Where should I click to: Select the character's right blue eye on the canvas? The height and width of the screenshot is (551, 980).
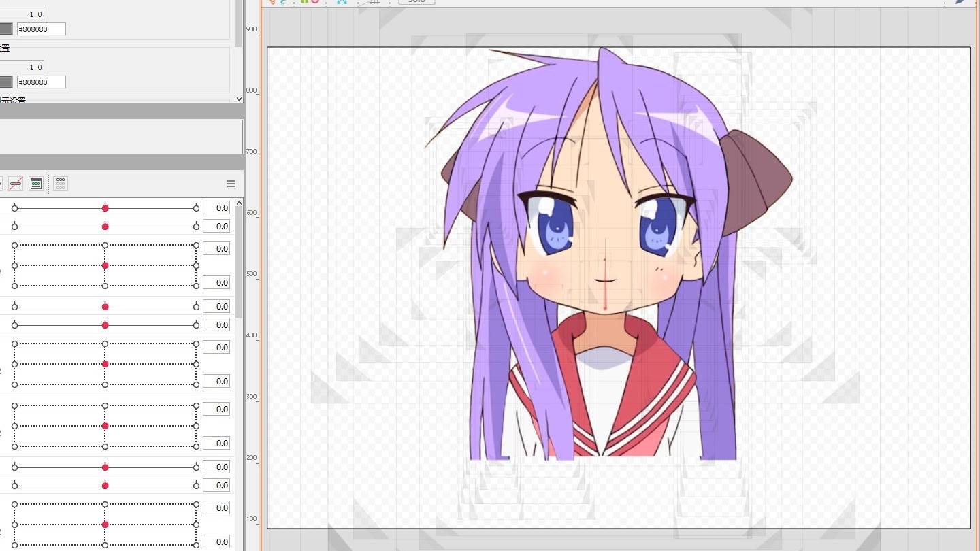pos(657,226)
